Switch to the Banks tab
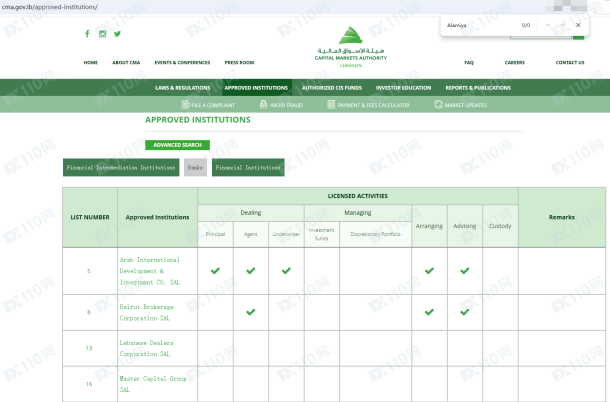 tap(195, 168)
